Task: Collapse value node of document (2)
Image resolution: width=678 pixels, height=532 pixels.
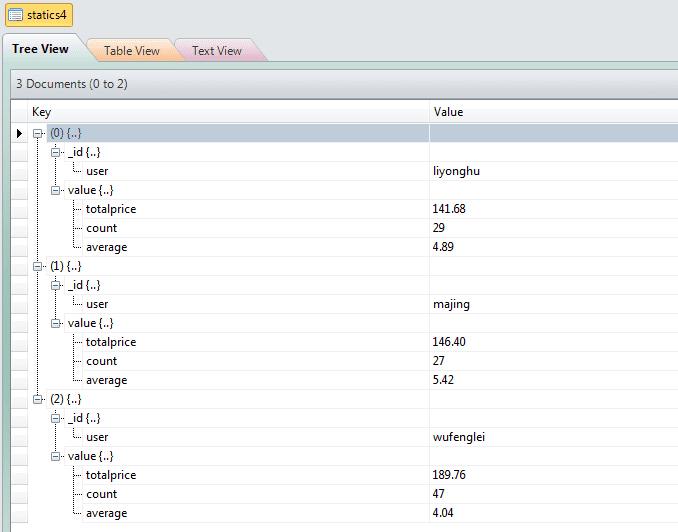Action: click(55, 456)
